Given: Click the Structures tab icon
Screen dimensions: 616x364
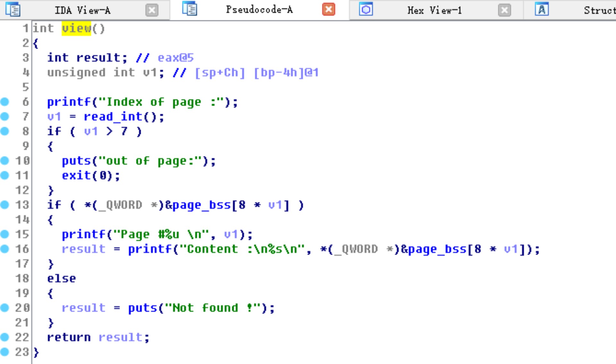Looking at the screenshot, I should [542, 9].
